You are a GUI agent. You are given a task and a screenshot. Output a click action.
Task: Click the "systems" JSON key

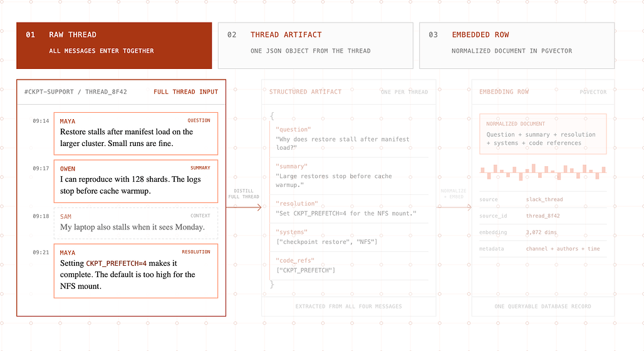pyautogui.click(x=291, y=232)
